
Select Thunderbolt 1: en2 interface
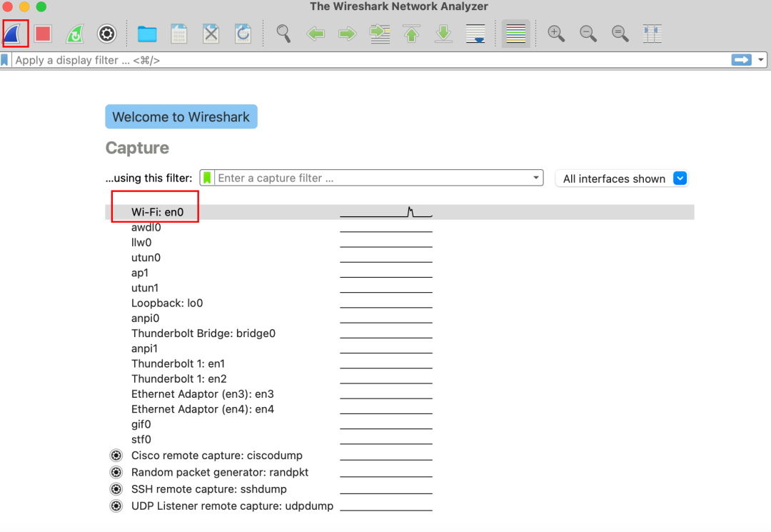click(x=178, y=379)
